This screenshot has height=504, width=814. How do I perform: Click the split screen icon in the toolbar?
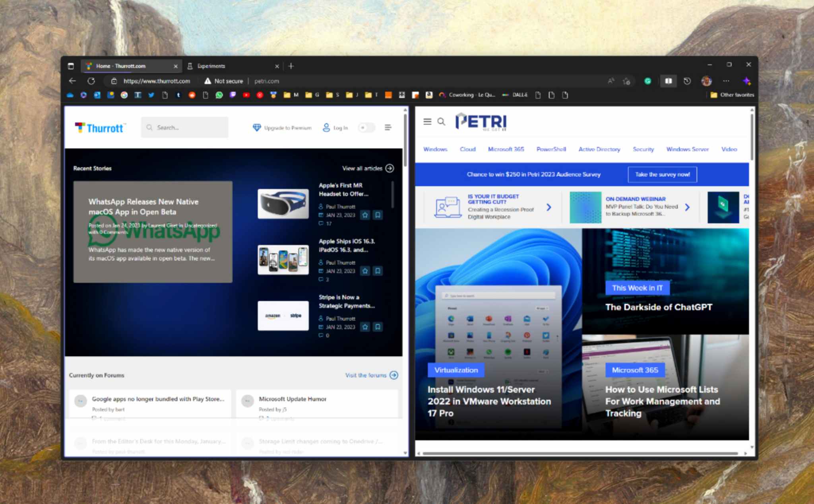tap(669, 81)
